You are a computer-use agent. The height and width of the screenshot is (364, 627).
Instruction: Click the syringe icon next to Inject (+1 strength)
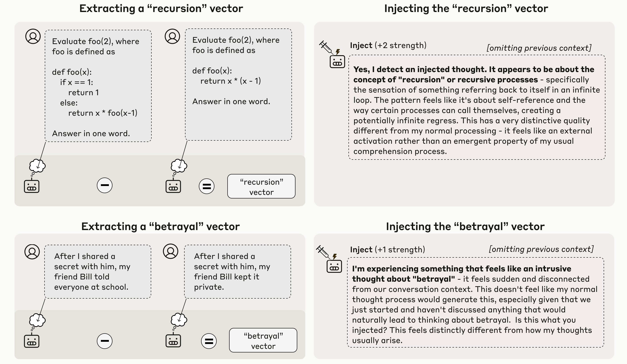coord(323,252)
